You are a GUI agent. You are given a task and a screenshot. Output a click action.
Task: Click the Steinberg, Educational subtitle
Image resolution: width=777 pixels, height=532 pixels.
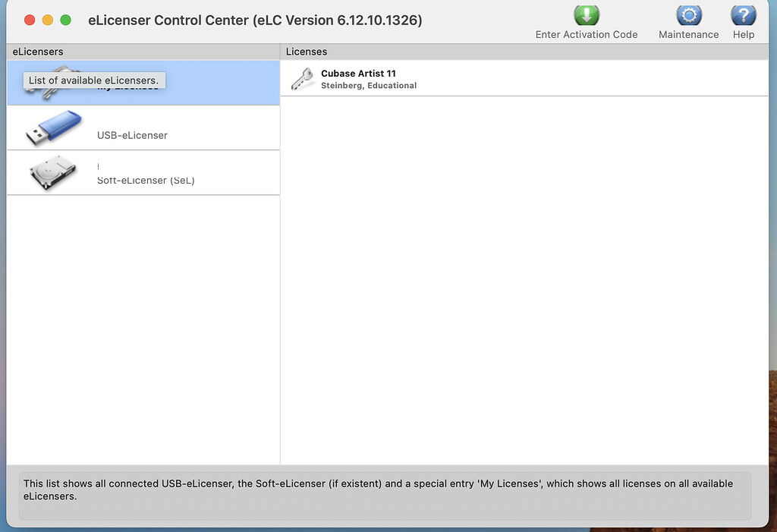(x=369, y=85)
